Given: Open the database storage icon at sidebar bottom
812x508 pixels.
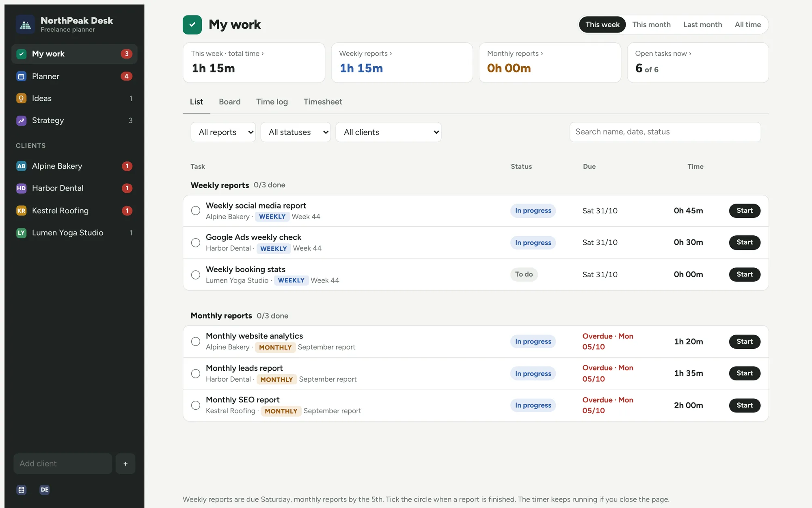Looking at the screenshot, I should [x=22, y=490].
